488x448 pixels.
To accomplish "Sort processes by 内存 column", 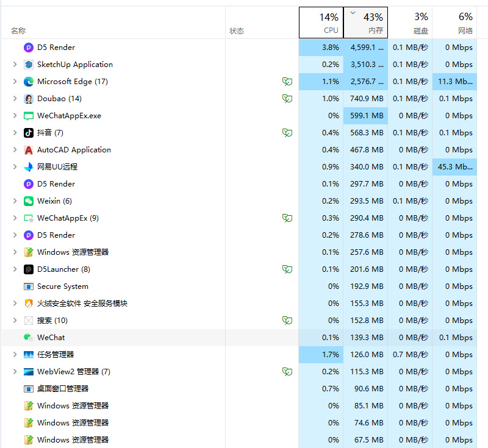I will tap(365, 23).
